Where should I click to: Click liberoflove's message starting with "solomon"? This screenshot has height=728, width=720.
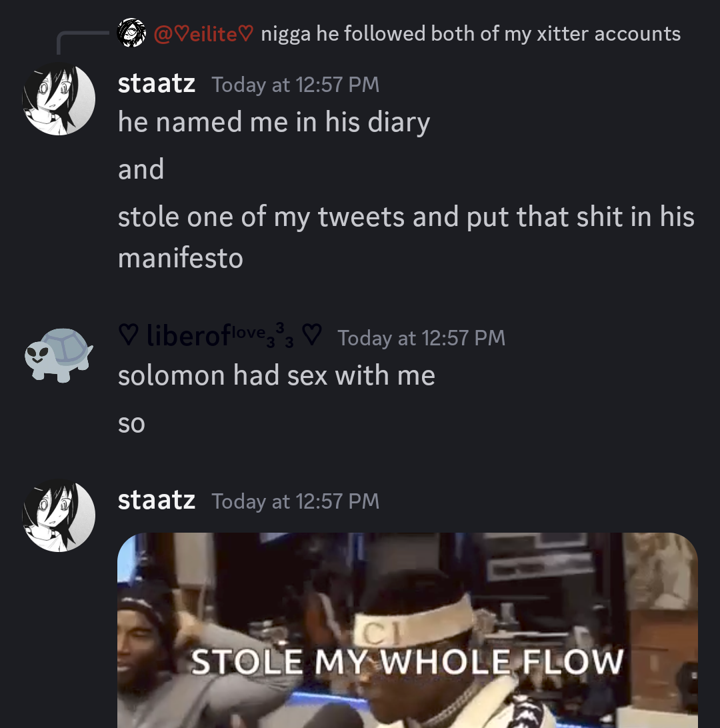276,376
